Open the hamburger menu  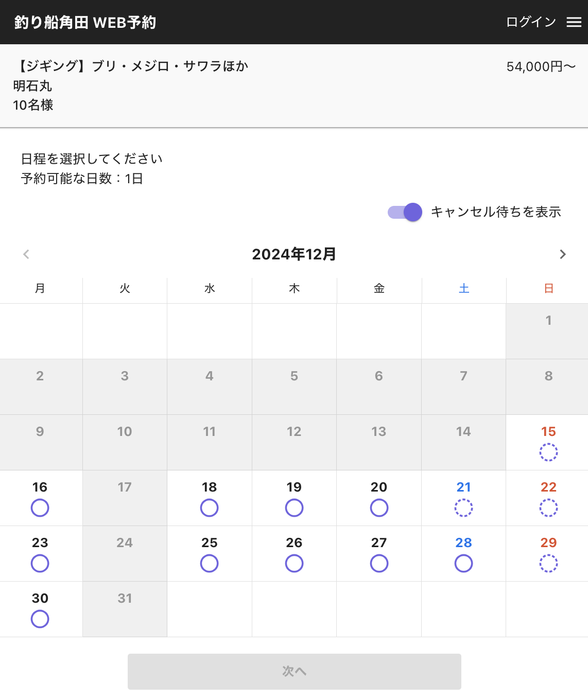click(574, 22)
